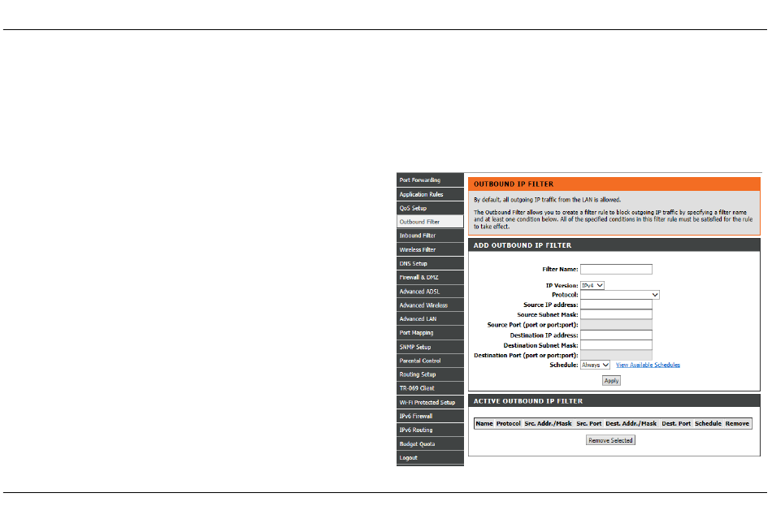The image size is (772, 532).
Task: Open the IP Version dropdown
Action: tap(592, 285)
